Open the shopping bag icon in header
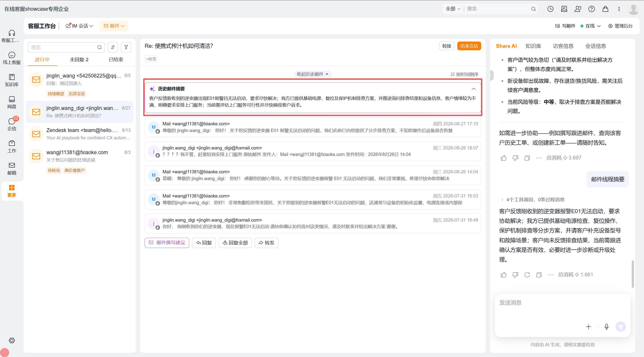This screenshot has height=357, width=644. click(x=605, y=9)
